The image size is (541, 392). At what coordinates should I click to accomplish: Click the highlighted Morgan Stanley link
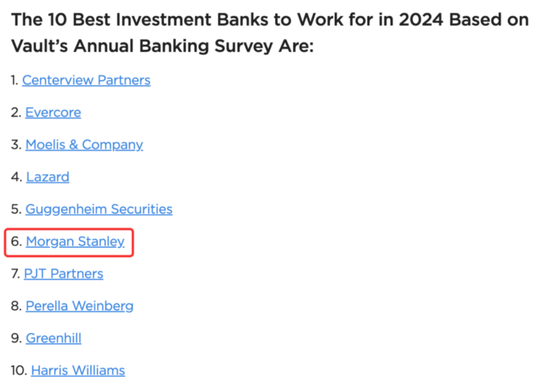[75, 241]
